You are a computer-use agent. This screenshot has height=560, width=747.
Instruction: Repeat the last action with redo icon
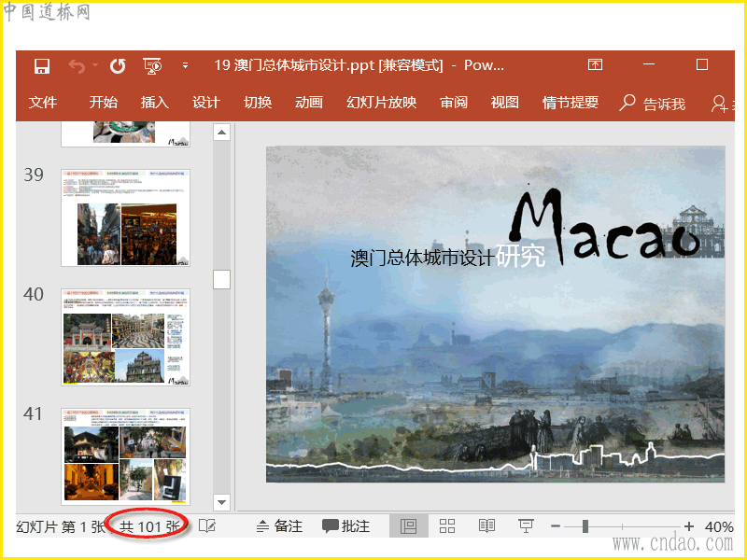pos(118,66)
